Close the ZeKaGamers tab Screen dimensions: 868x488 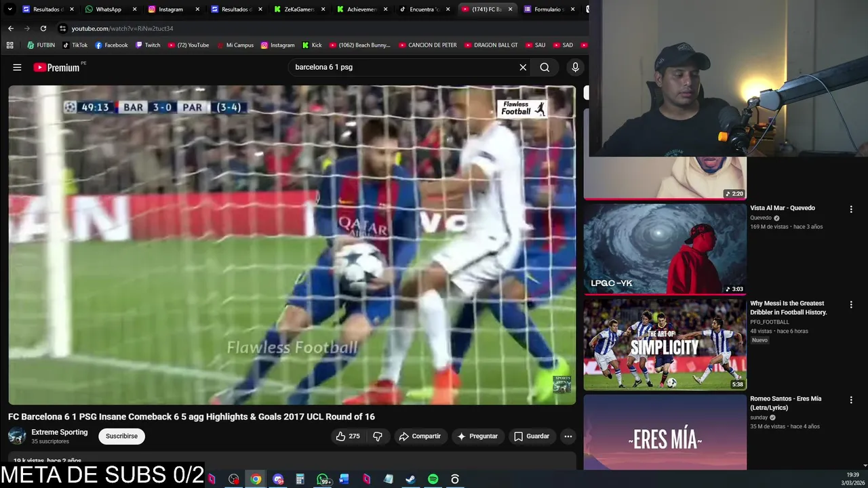coord(323,9)
